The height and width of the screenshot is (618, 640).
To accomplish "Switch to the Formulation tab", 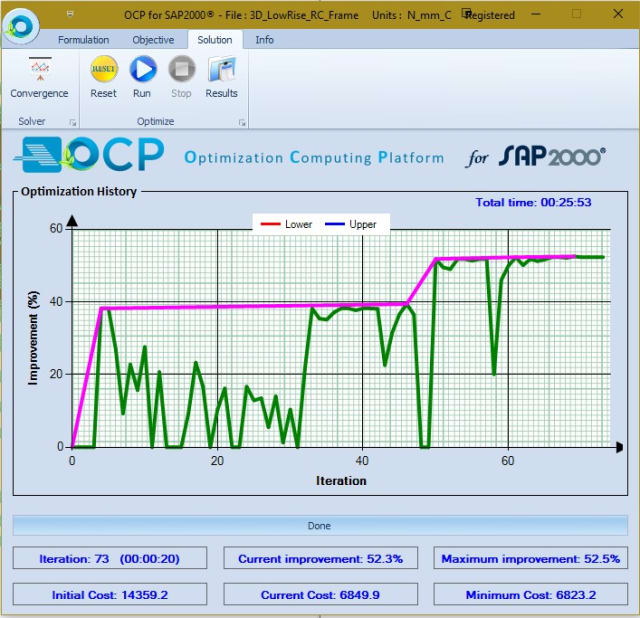I will pyautogui.click(x=83, y=40).
